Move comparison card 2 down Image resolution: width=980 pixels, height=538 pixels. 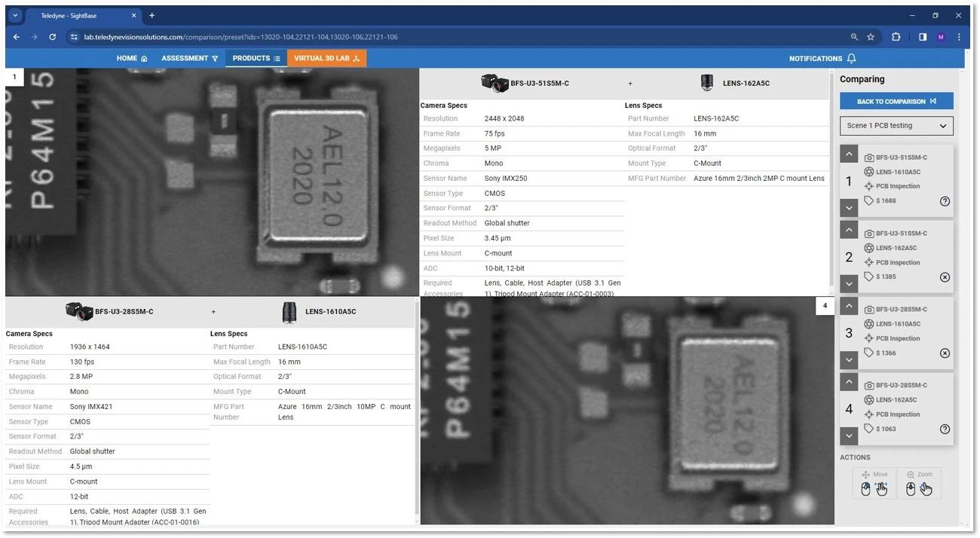tap(849, 284)
